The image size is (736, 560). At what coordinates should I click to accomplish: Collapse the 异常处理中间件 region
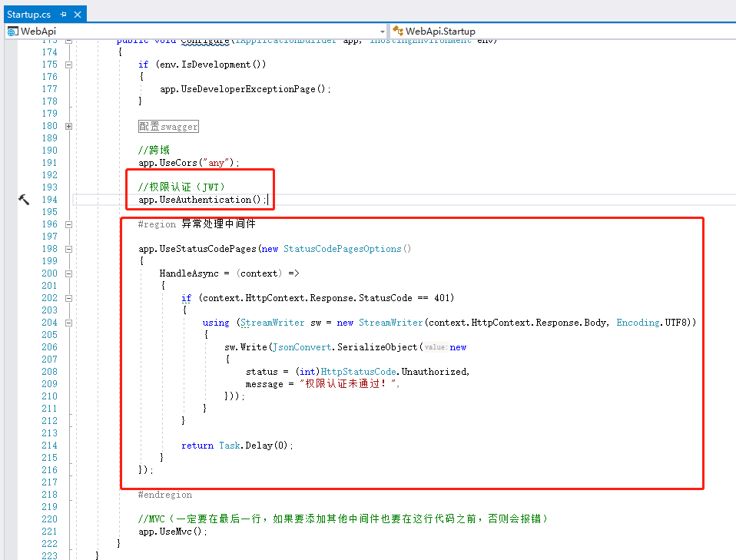68,224
